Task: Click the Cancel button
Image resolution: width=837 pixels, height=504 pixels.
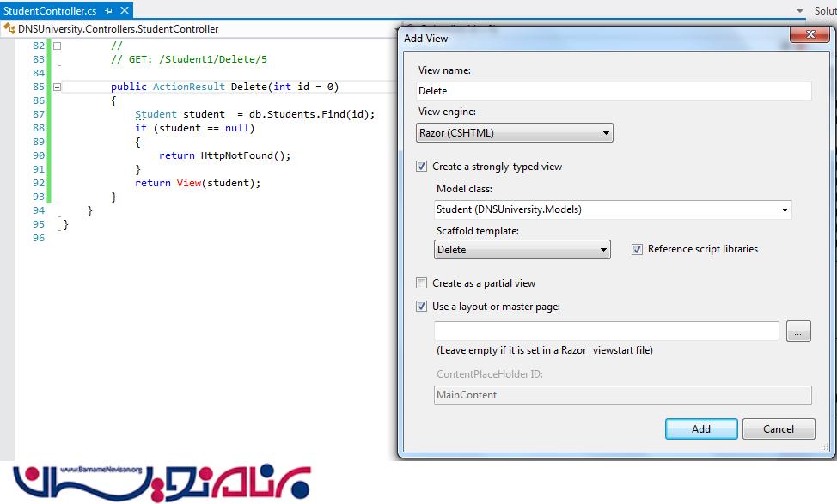Action: [x=779, y=428]
